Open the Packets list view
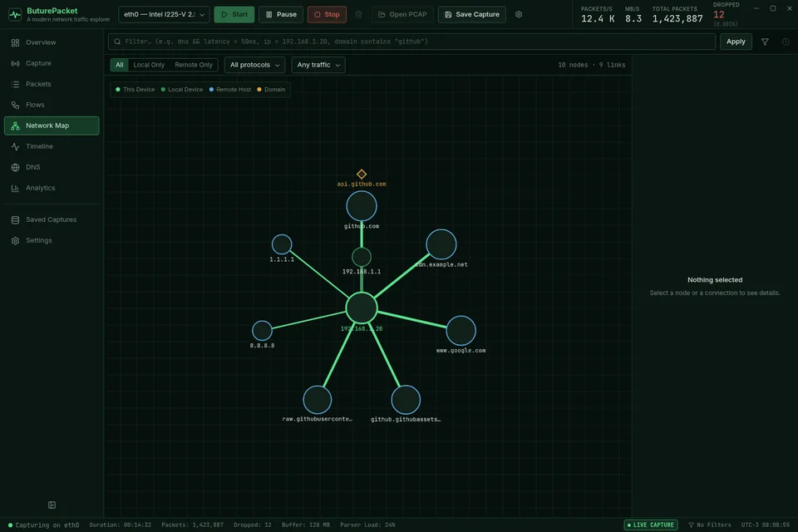Screen dimensions: 798x532 pos(52,84)
